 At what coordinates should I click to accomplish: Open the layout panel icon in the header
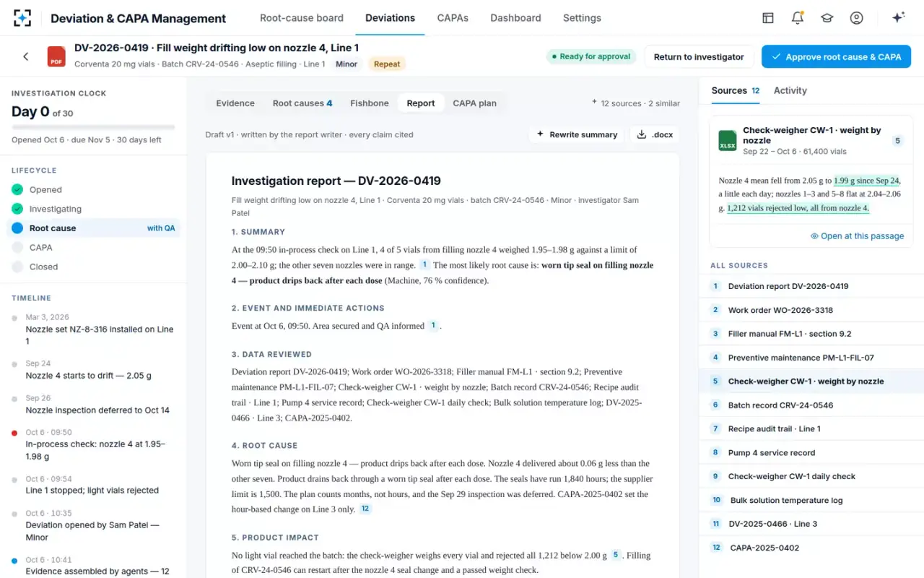[x=768, y=18]
